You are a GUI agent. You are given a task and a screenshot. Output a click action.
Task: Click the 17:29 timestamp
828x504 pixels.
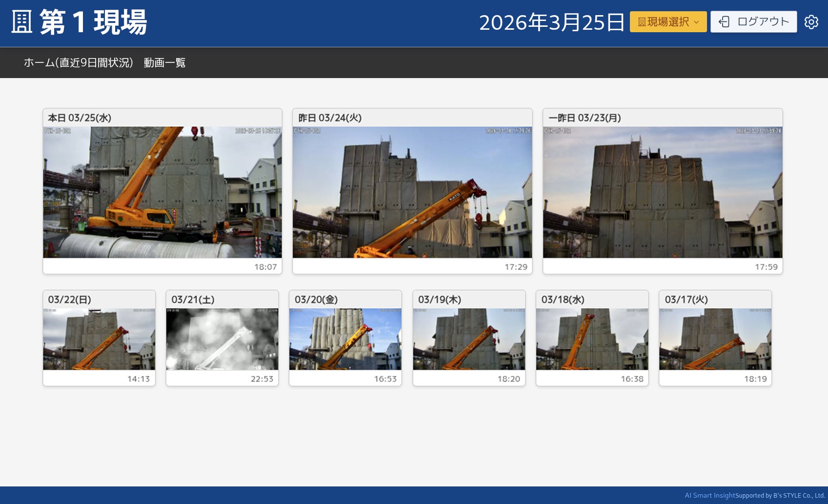(516, 267)
